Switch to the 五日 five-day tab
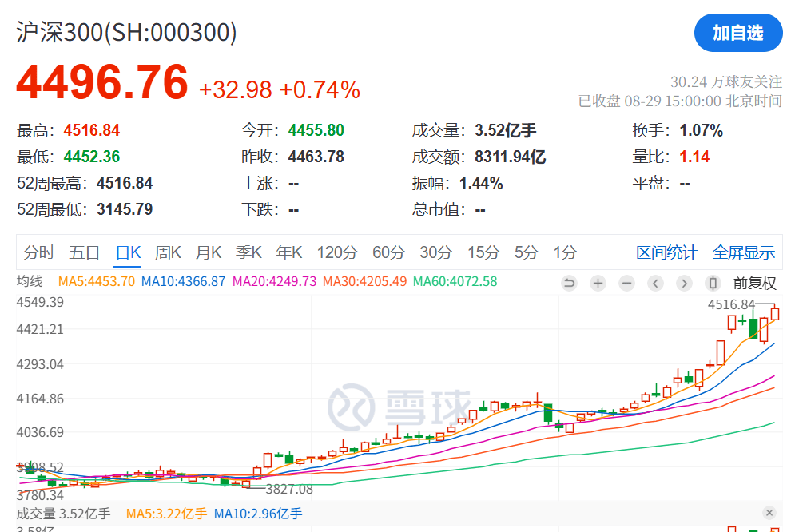791x532 pixels. click(x=84, y=252)
